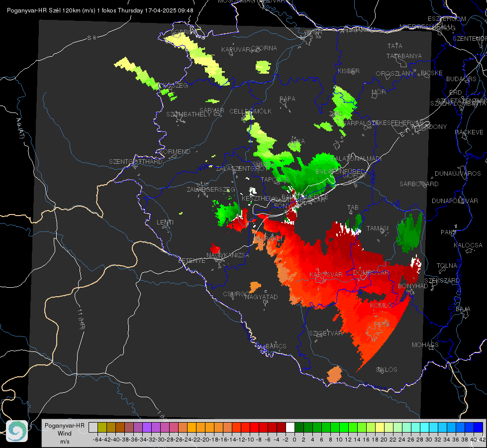Click the MOHACS town label
Image resolution: width=487 pixels, height=448 pixels.
(x=425, y=345)
